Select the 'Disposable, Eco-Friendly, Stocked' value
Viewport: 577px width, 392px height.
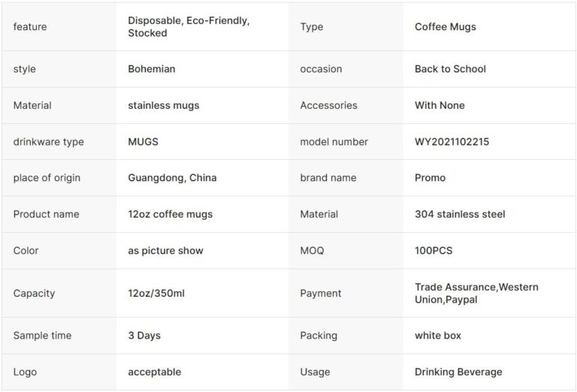(189, 27)
